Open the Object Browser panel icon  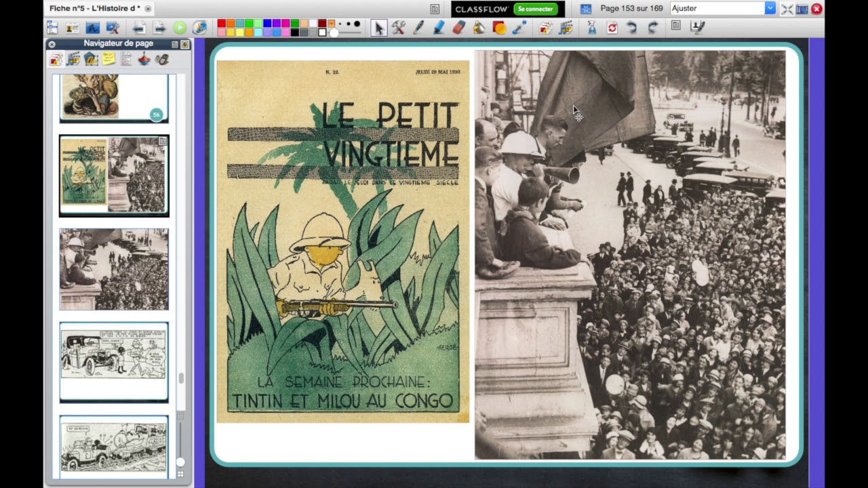(x=91, y=60)
